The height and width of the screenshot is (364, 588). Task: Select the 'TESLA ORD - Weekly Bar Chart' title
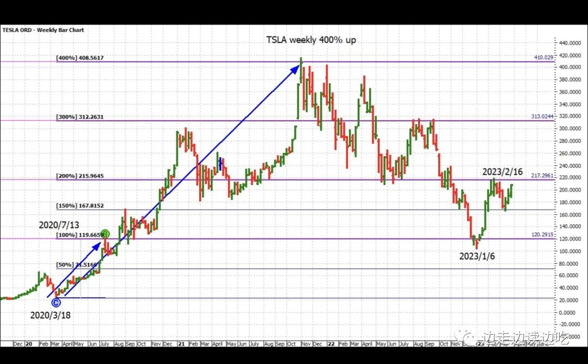click(x=43, y=30)
